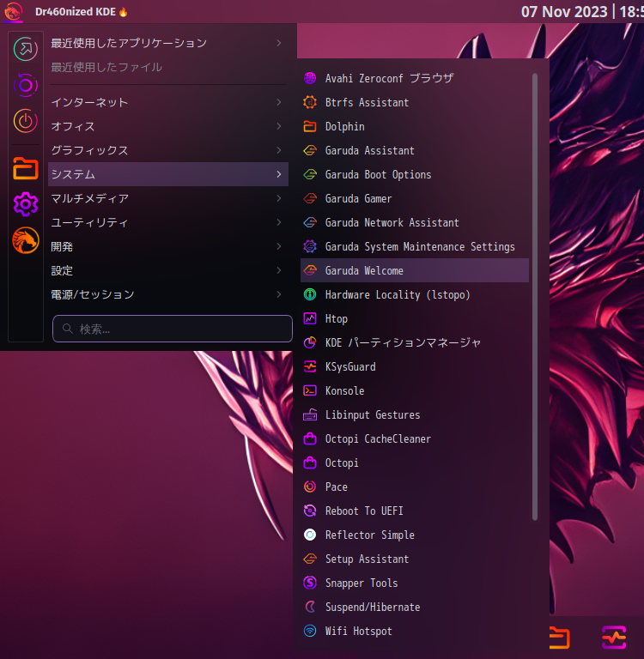The width and height of the screenshot is (644, 659).
Task: Click the orange Garuda eagle sidebar icon
Action: click(x=26, y=240)
